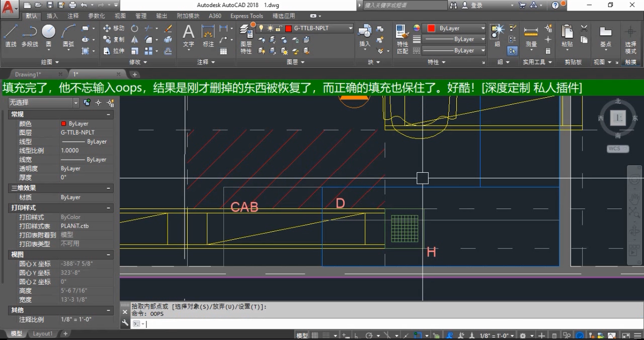Open the Dimension (标注) tool
Image resolution: width=644 pixels, height=340 pixels.
(x=208, y=36)
